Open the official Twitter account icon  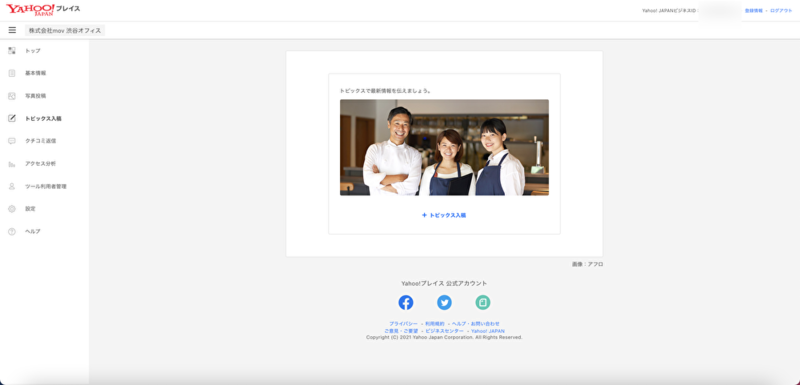(444, 302)
